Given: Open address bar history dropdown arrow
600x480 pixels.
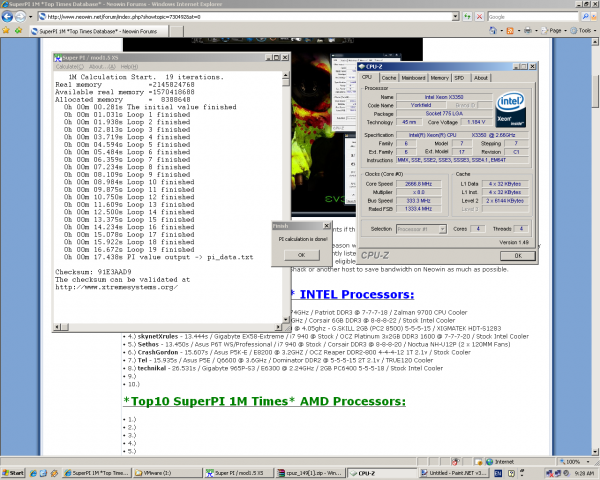Looking at the screenshot, I should click(455, 16).
